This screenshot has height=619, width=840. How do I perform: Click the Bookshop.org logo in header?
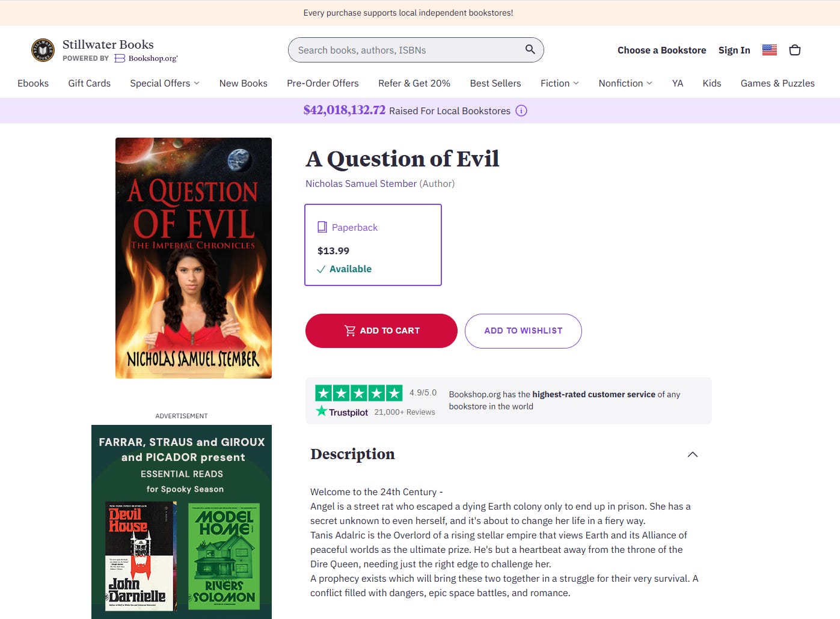(x=146, y=58)
